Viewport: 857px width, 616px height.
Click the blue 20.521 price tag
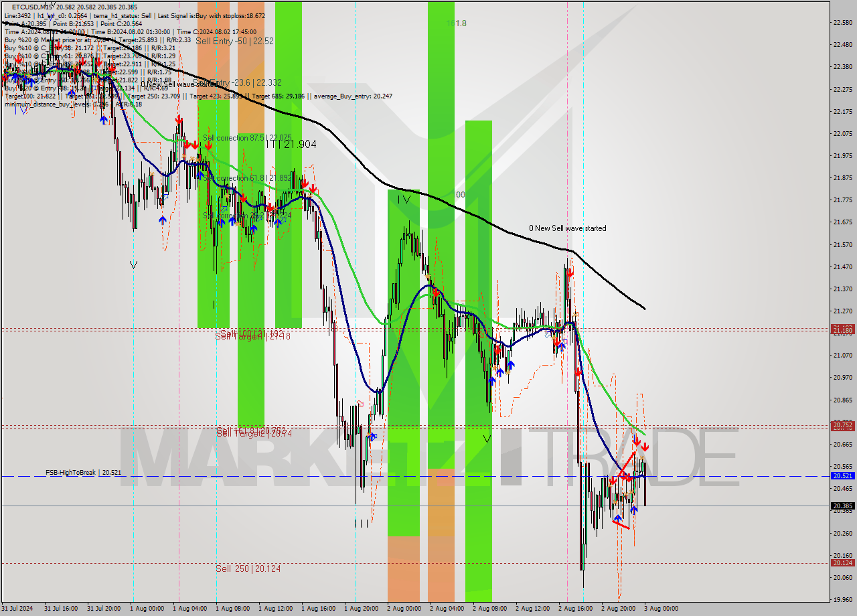pos(842,476)
